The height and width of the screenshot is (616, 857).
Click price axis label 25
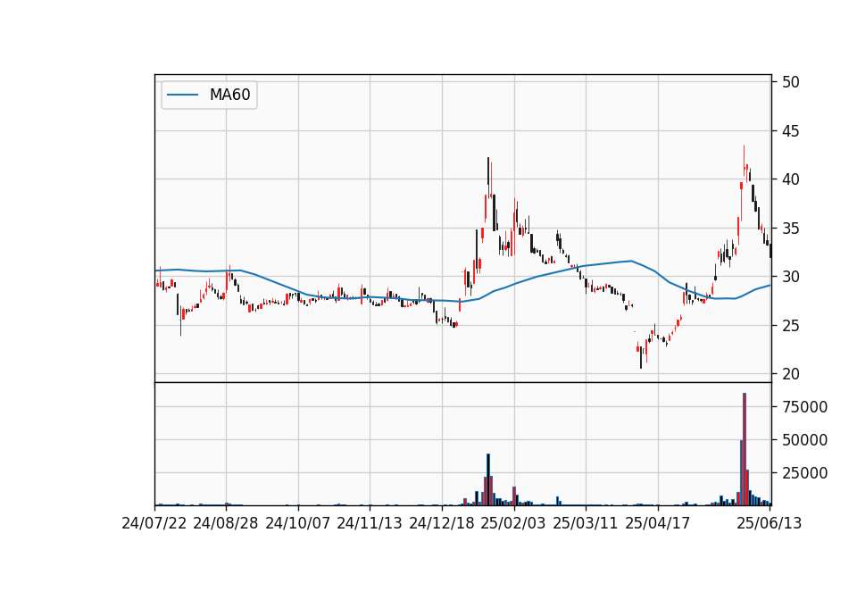pyautogui.click(x=790, y=326)
